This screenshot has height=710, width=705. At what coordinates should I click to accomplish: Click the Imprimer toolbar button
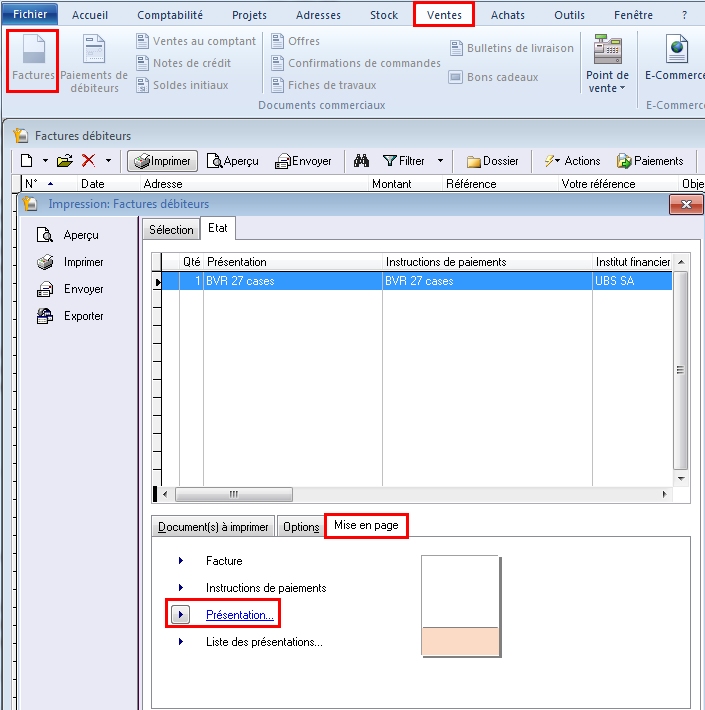[162, 160]
